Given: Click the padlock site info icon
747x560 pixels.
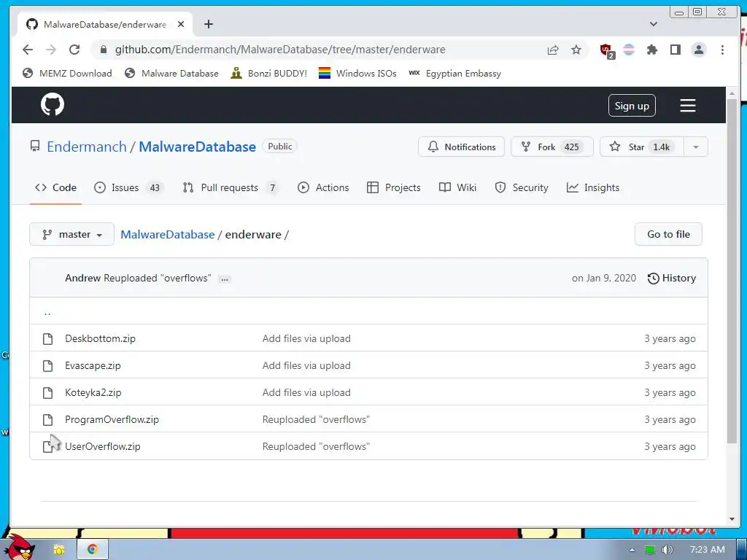Looking at the screenshot, I should 104,50.
